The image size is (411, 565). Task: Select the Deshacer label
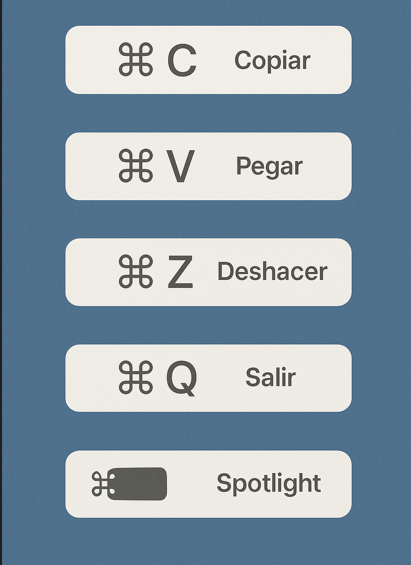(272, 271)
